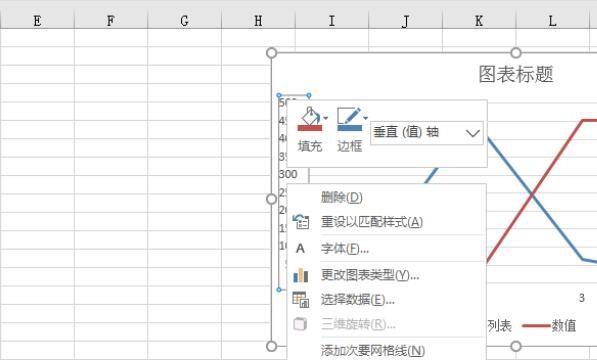Click the Border (边框) pen icon
The width and height of the screenshot is (597, 360).
tap(349, 116)
